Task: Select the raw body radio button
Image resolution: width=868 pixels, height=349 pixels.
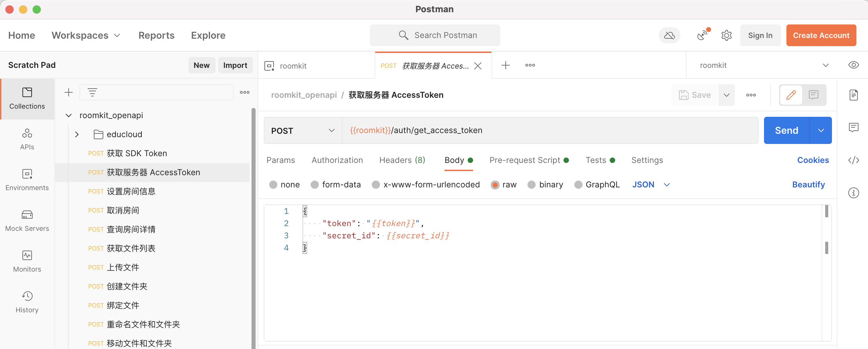Action: point(495,184)
